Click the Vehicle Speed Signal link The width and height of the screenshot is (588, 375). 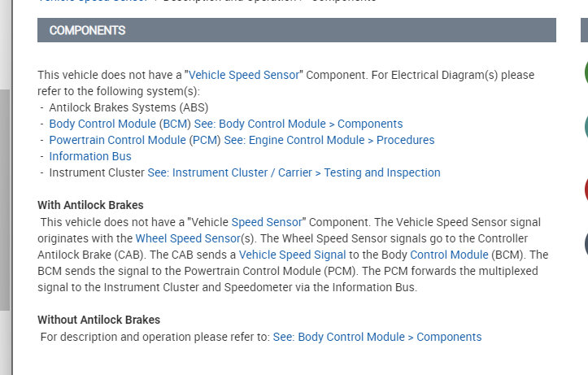292,255
